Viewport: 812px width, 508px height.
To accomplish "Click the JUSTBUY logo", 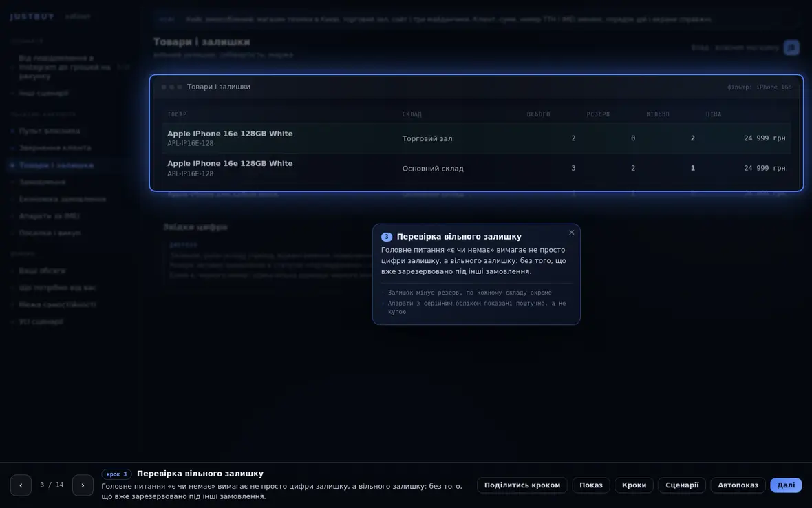I will click(32, 17).
